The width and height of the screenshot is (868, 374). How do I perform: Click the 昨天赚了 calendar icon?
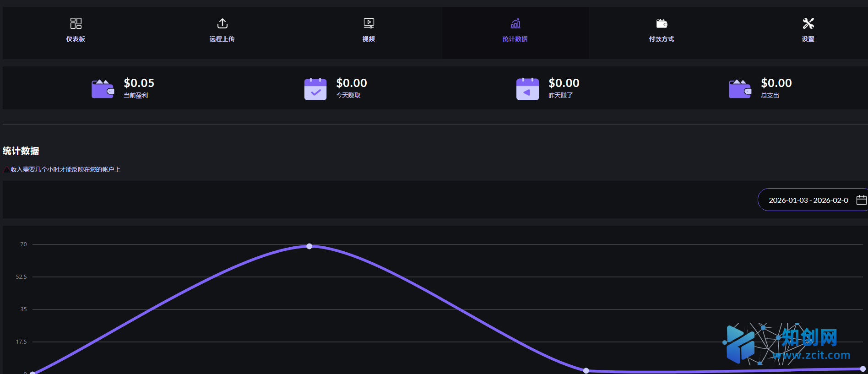[527, 89]
